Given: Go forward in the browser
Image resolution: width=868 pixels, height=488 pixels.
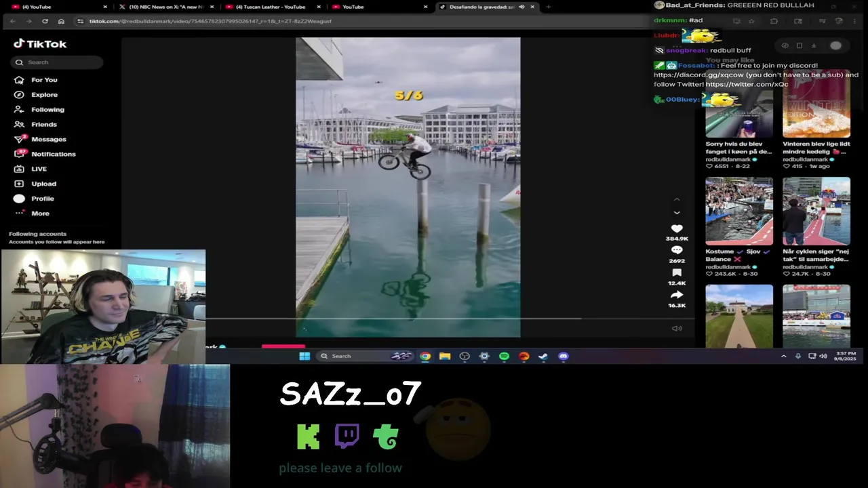Looking at the screenshot, I should pyautogui.click(x=28, y=21).
